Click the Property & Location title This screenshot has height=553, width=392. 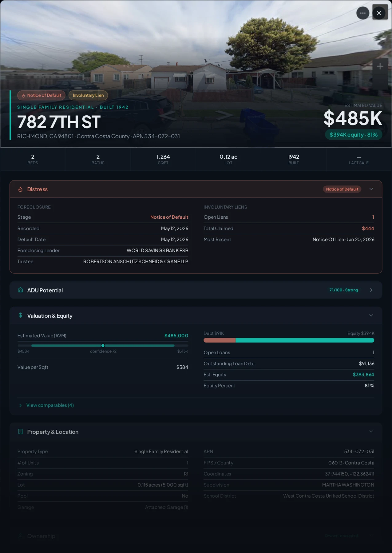[x=53, y=432]
